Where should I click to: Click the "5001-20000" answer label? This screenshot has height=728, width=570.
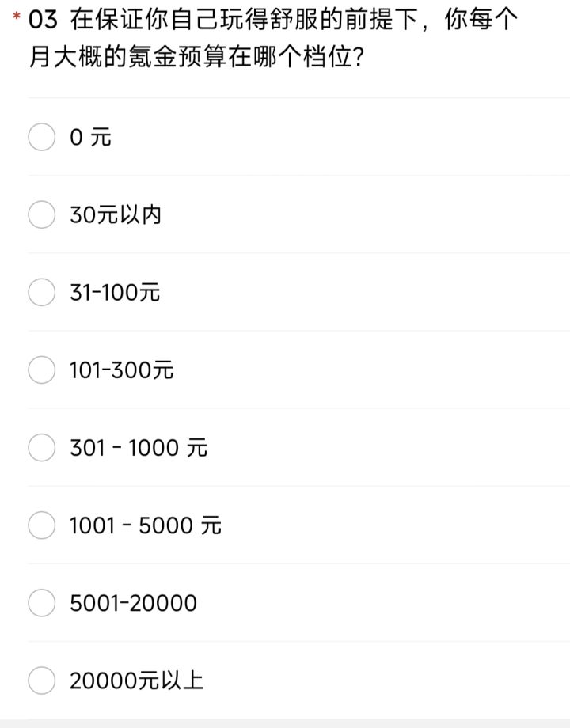pos(133,604)
